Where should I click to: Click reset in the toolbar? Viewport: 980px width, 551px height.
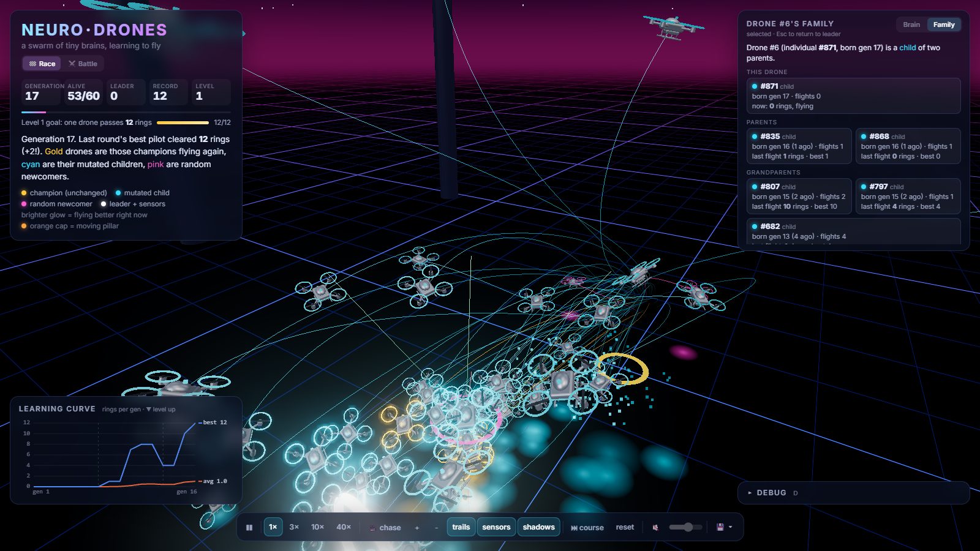[625, 527]
